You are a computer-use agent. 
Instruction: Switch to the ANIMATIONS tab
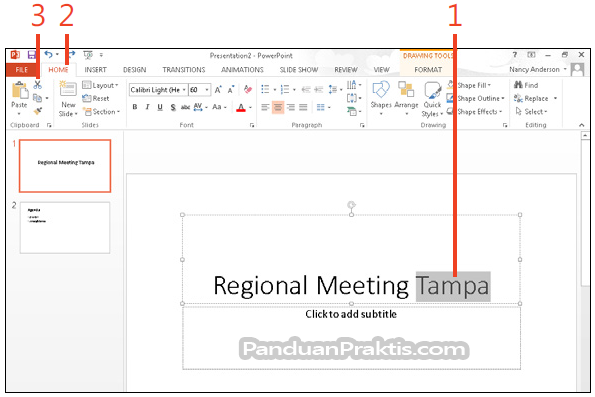tap(242, 70)
